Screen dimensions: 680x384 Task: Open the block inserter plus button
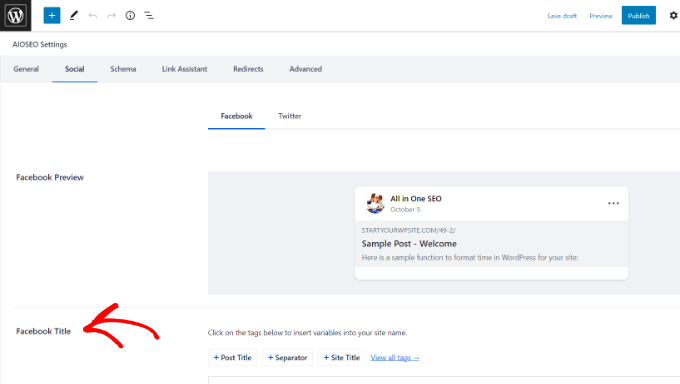tap(52, 16)
